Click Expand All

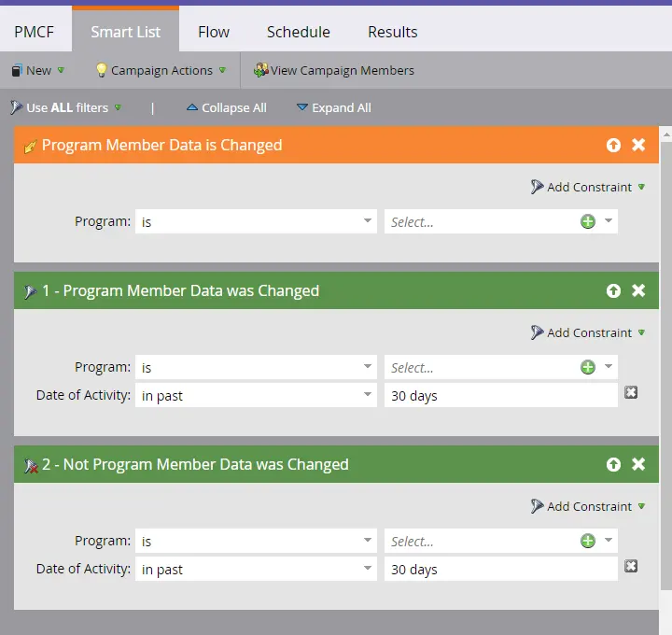point(334,107)
